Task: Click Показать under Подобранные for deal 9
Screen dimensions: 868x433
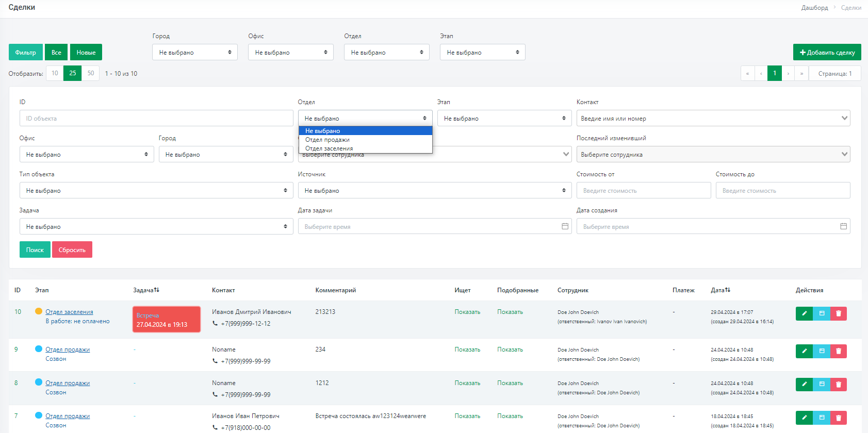Action: [510, 349]
